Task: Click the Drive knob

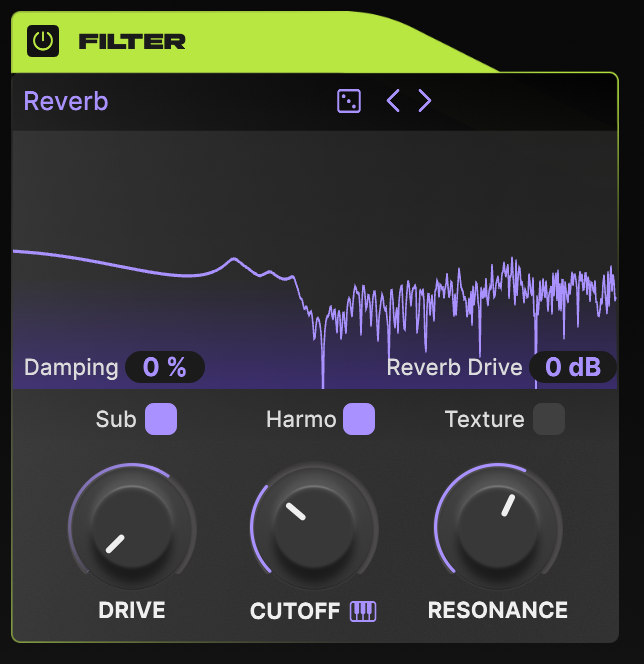Action: pos(132,527)
